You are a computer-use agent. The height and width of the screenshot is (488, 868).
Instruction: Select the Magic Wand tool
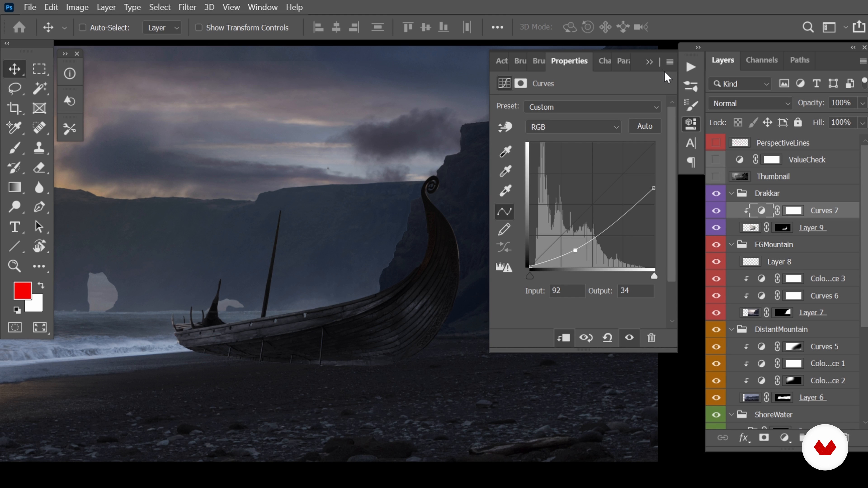click(39, 89)
